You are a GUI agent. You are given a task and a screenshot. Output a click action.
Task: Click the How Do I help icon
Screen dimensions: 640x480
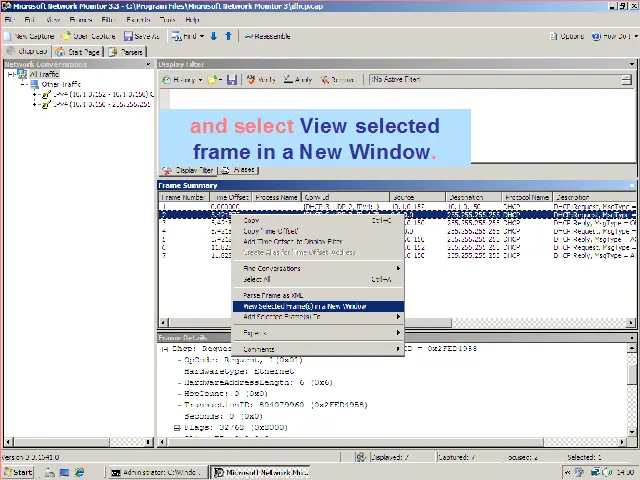[x=596, y=36]
